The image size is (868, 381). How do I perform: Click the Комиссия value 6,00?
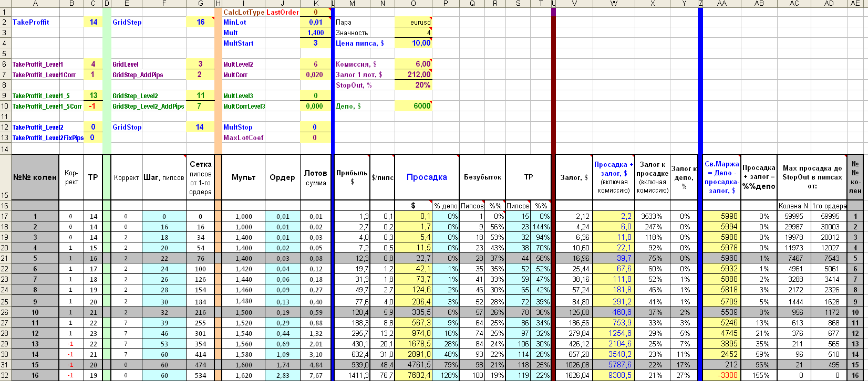click(x=414, y=64)
